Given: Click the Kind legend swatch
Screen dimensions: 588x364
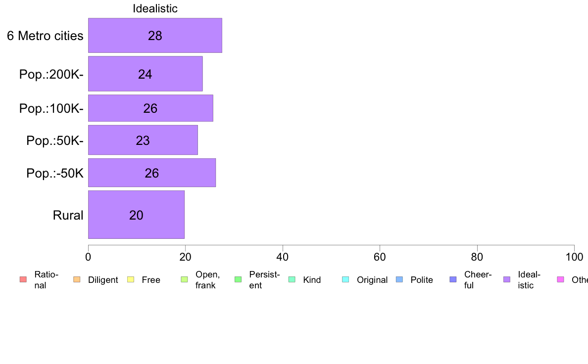Looking at the screenshot, I should coord(292,279).
